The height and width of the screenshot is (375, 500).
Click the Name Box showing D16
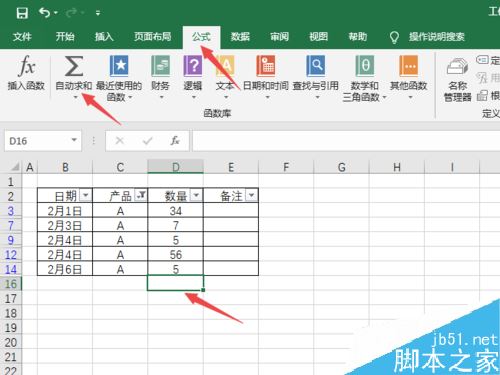[x=37, y=141]
